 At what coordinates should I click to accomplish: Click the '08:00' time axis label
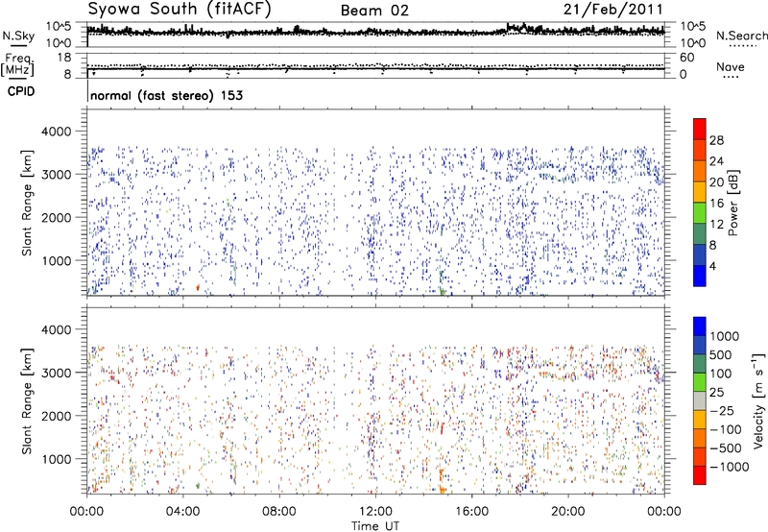coord(279,512)
